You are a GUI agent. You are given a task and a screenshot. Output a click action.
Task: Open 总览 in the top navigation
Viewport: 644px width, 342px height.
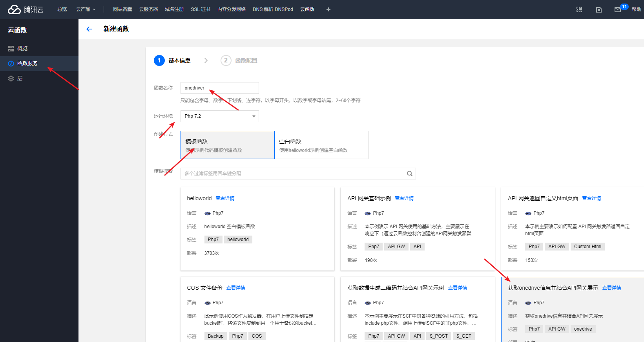pyautogui.click(x=62, y=9)
